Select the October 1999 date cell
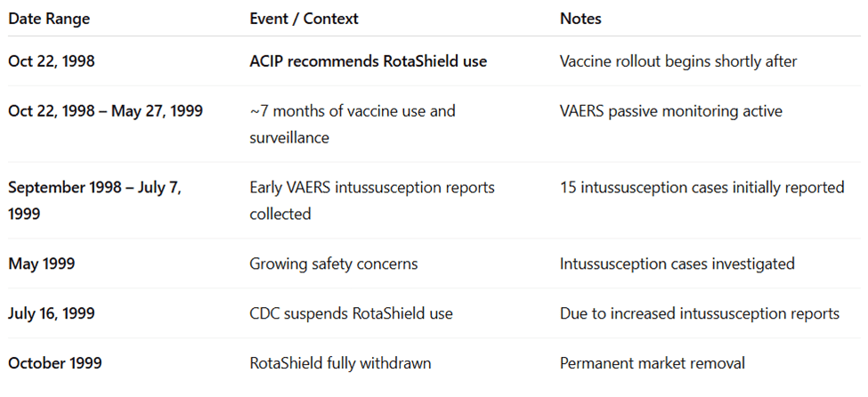Viewport: 868px width, 397px height. (55, 363)
